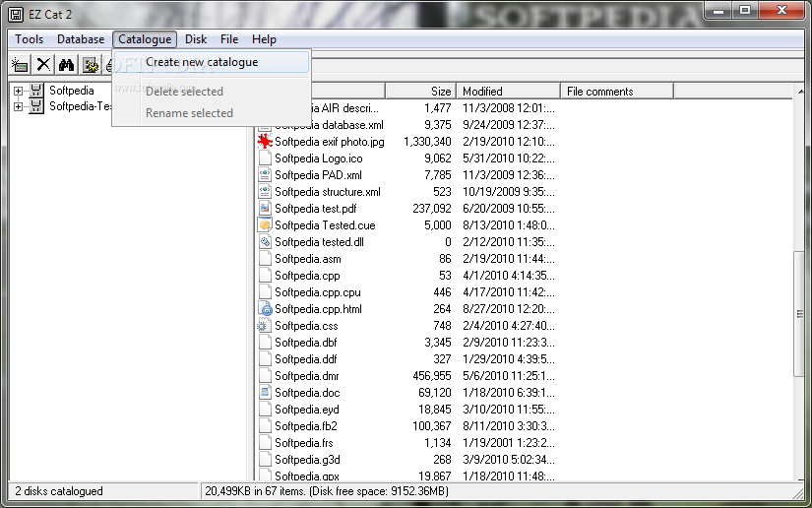
Task: Sort by the Modified column header
Action: click(x=509, y=92)
